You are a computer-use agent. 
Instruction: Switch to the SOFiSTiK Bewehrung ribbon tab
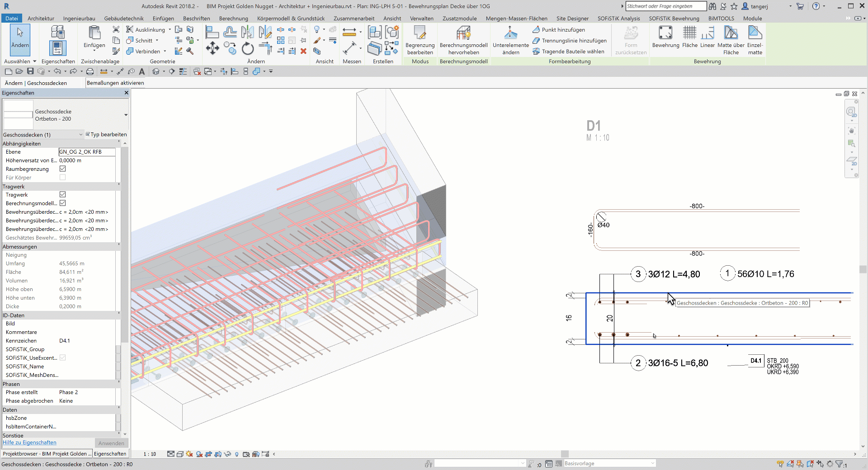(x=674, y=19)
